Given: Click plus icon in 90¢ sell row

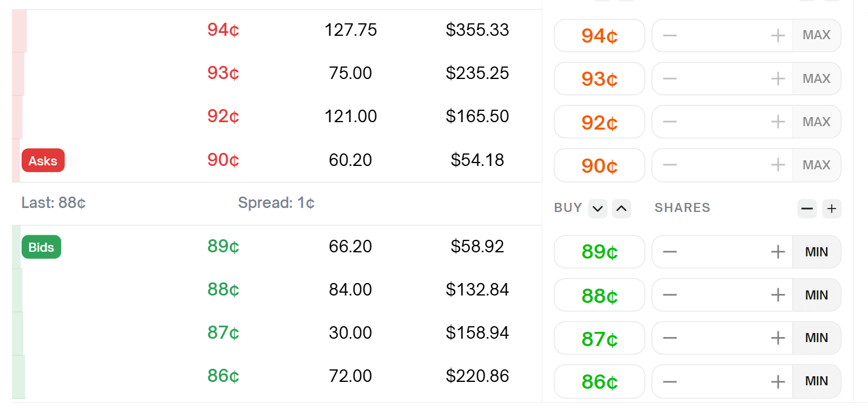Looking at the screenshot, I should coord(778,165).
